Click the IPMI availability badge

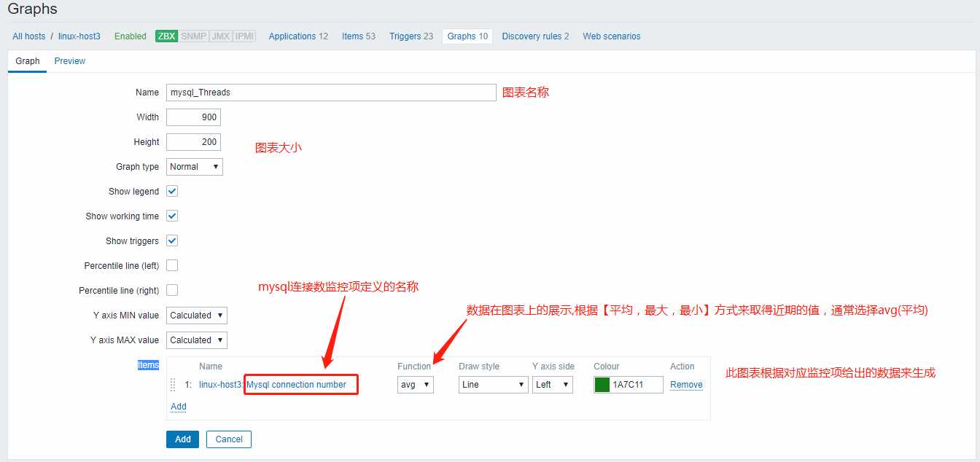[x=244, y=36]
